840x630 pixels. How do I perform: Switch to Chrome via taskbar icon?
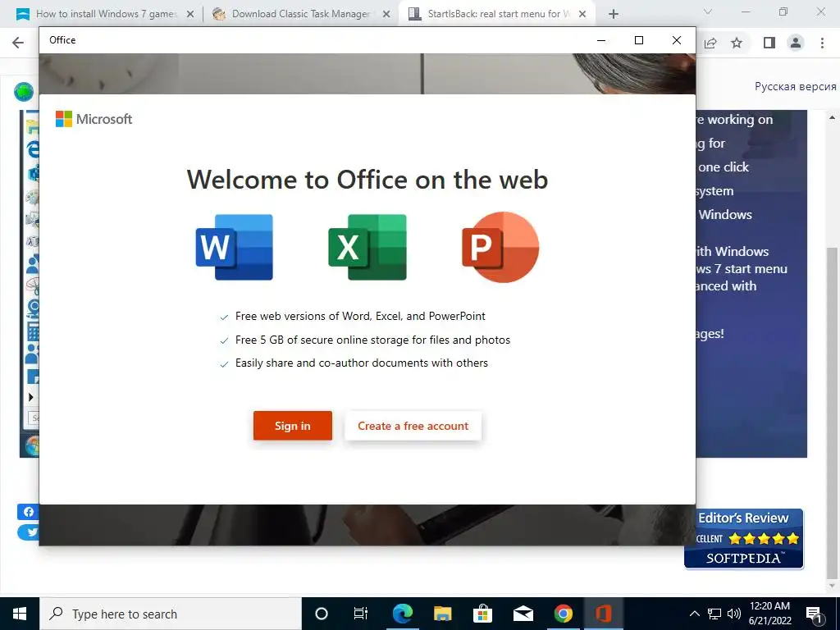(x=563, y=614)
